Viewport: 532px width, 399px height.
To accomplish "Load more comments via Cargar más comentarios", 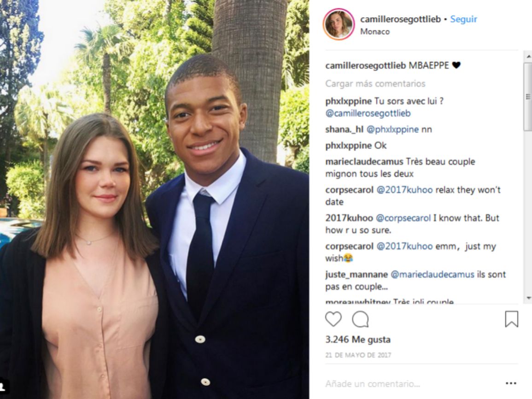I will click(375, 83).
